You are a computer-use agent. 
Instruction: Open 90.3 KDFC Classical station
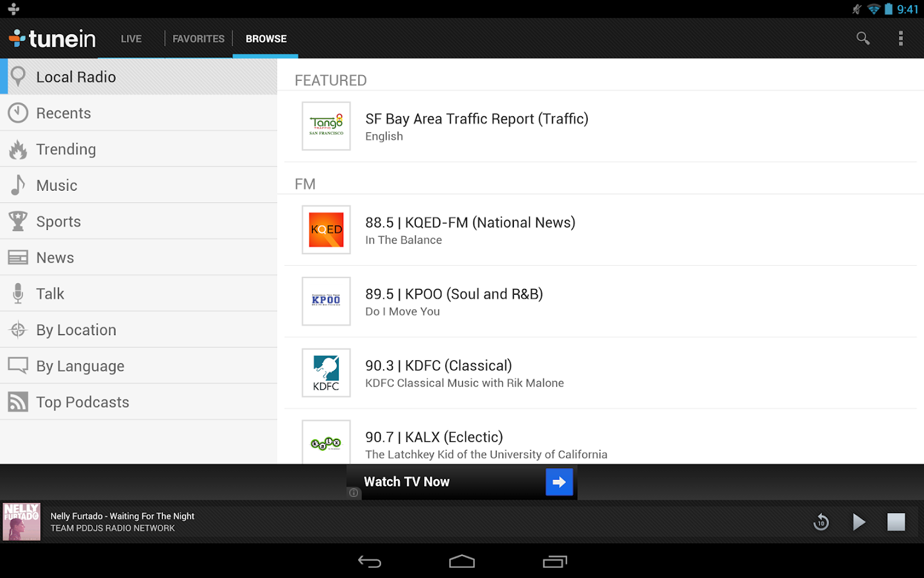[x=601, y=373]
